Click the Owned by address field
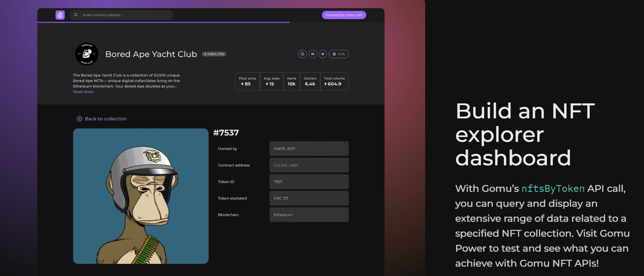The height and width of the screenshot is (276, 644). tap(309, 149)
